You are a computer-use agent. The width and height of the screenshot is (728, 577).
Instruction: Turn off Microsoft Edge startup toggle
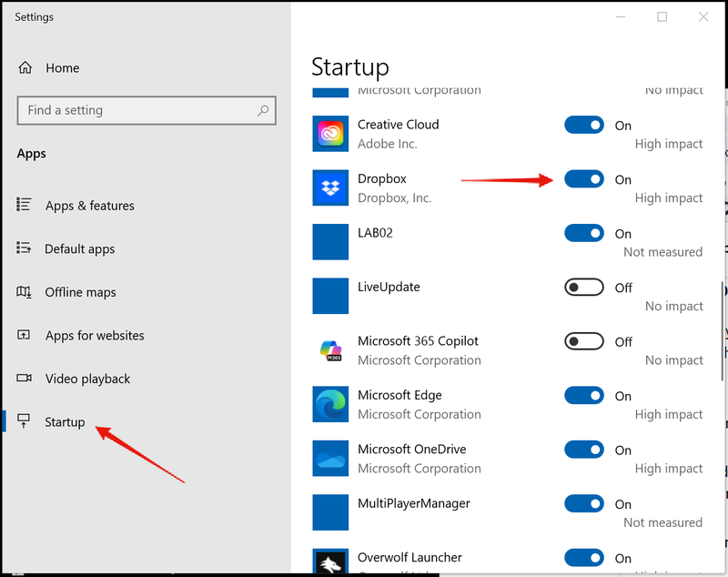(583, 396)
